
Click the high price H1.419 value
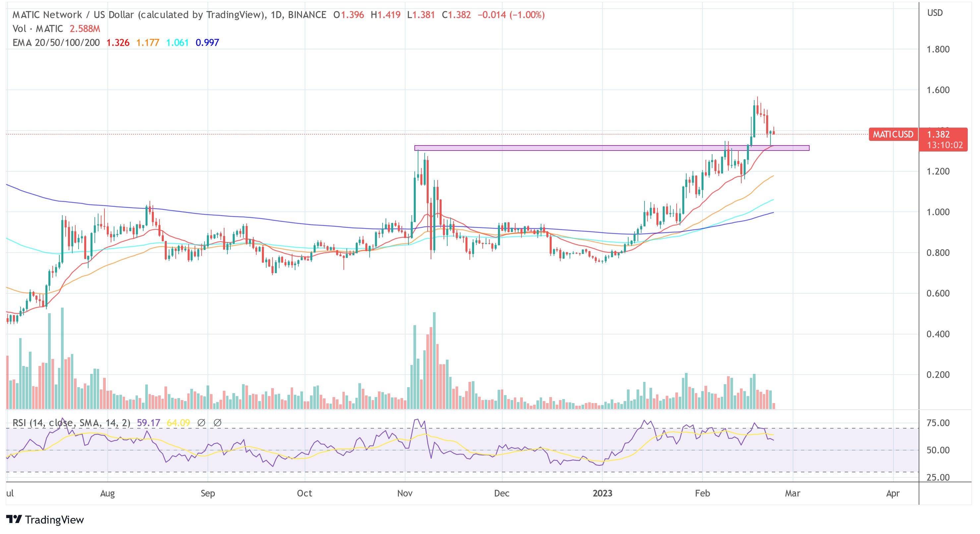coord(385,15)
